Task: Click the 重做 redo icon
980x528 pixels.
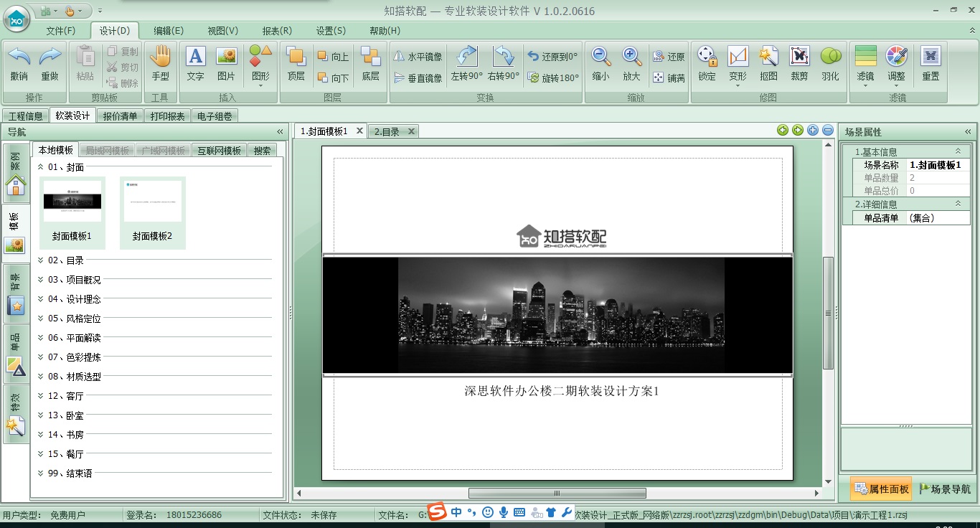Action: (50, 63)
